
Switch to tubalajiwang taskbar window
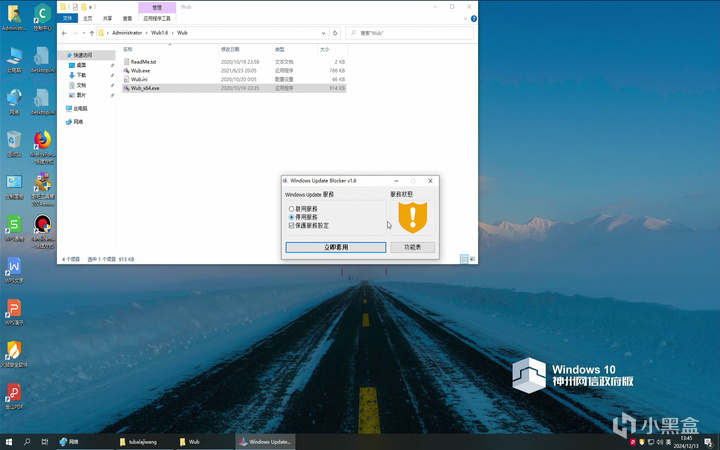(x=142, y=442)
